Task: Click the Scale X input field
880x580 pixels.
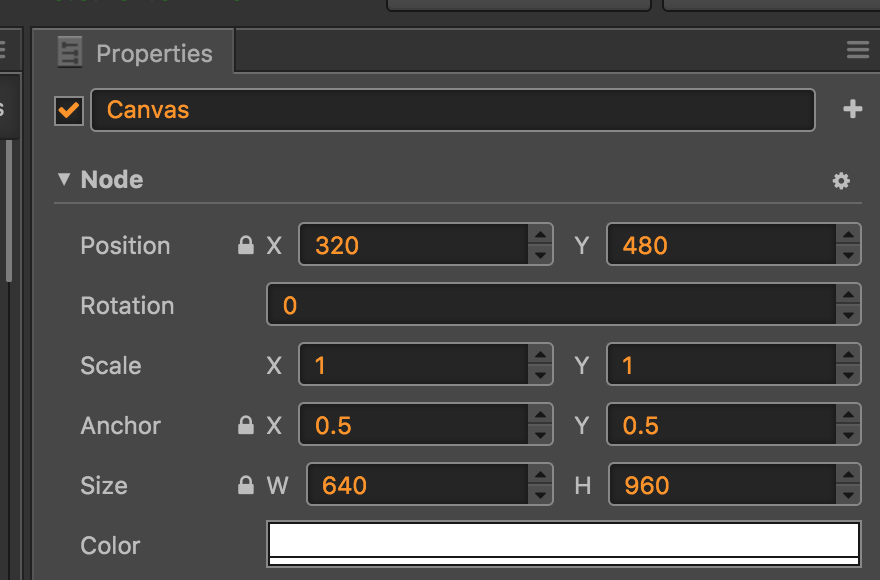Action: pos(412,366)
